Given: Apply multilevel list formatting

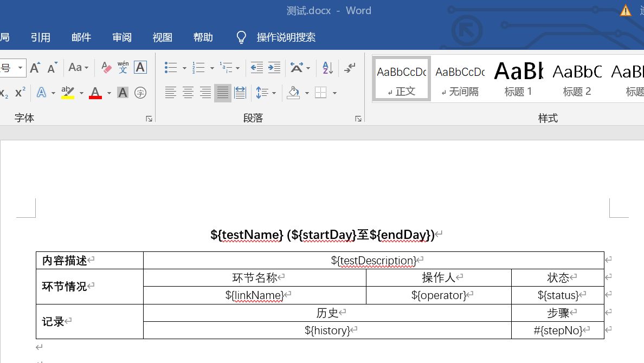Looking at the screenshot, I should pyautogui.click(x=226, y=68).
